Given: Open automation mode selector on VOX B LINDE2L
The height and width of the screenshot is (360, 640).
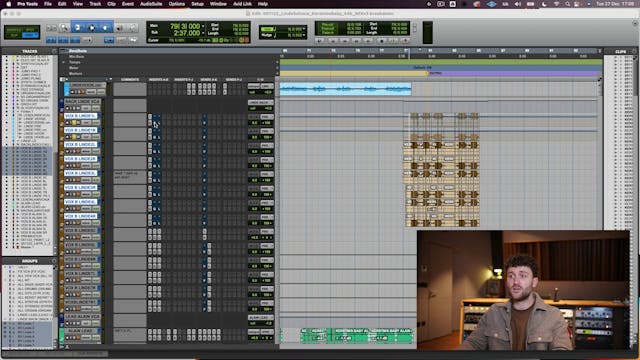Looking at the screenshot, I should pyautogui.click(x=95, y=151).
